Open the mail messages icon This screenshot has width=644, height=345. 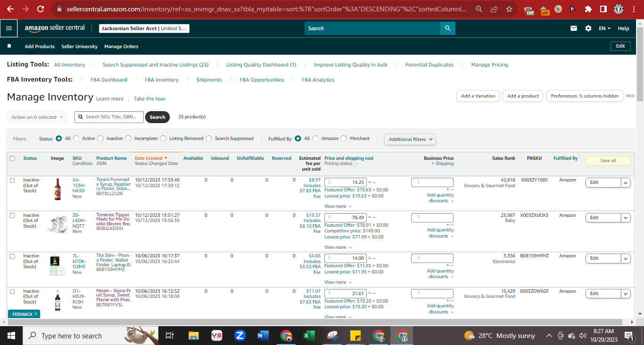tap(574, 28)
